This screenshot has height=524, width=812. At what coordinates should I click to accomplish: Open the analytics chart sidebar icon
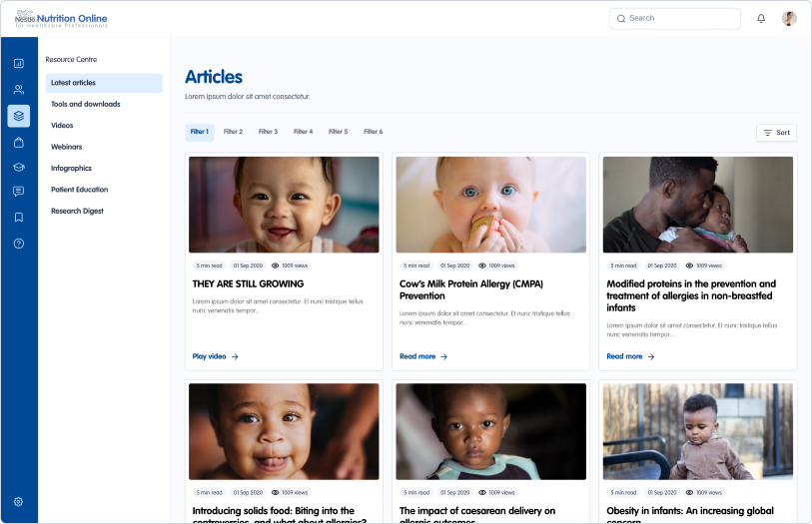point(19,64)
